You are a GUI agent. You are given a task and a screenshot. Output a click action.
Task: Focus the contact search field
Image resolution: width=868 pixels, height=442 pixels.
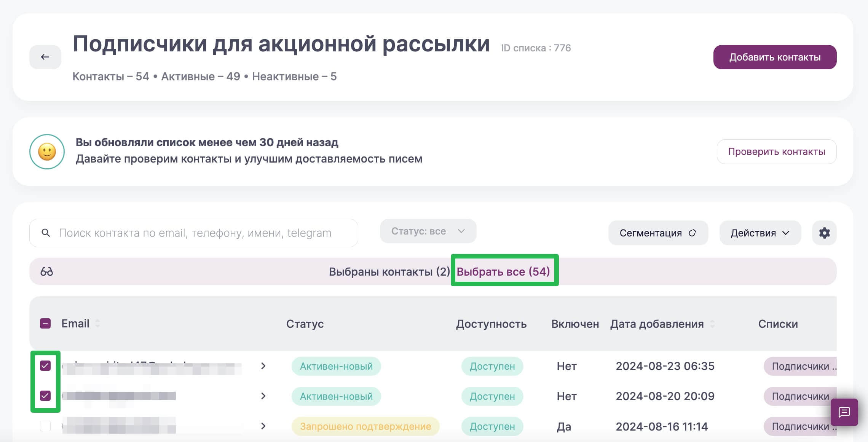[194, 233]
